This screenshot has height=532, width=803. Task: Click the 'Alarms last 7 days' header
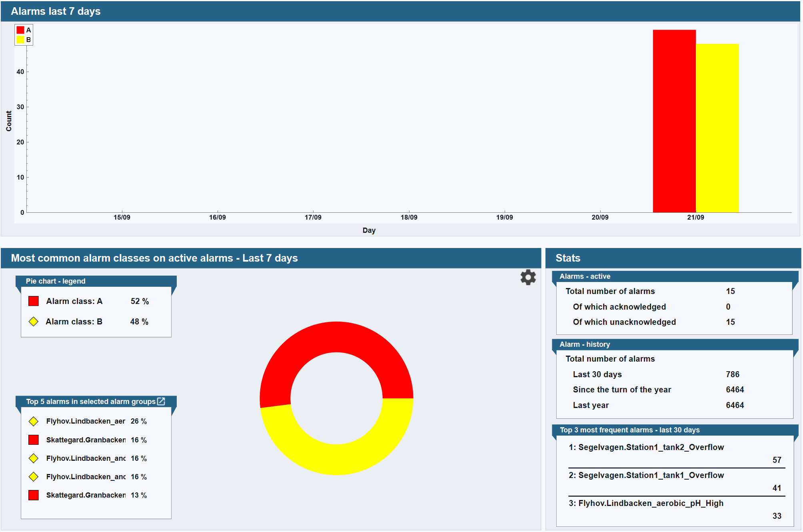400,11
